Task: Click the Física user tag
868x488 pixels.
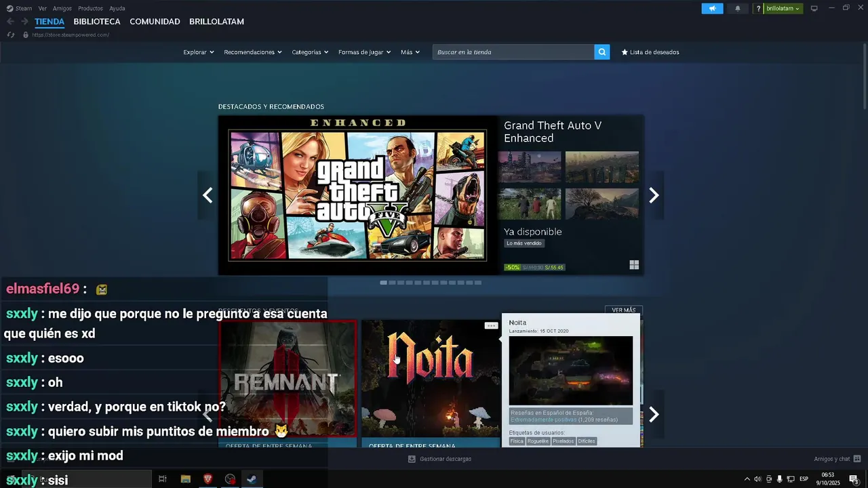Action: click(x=517, y=441)
